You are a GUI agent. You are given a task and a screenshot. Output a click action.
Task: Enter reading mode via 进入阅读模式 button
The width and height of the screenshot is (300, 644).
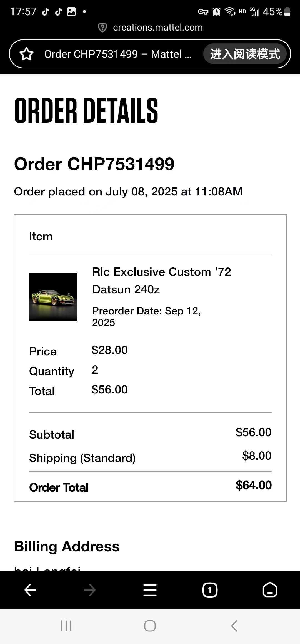(245, 54)
